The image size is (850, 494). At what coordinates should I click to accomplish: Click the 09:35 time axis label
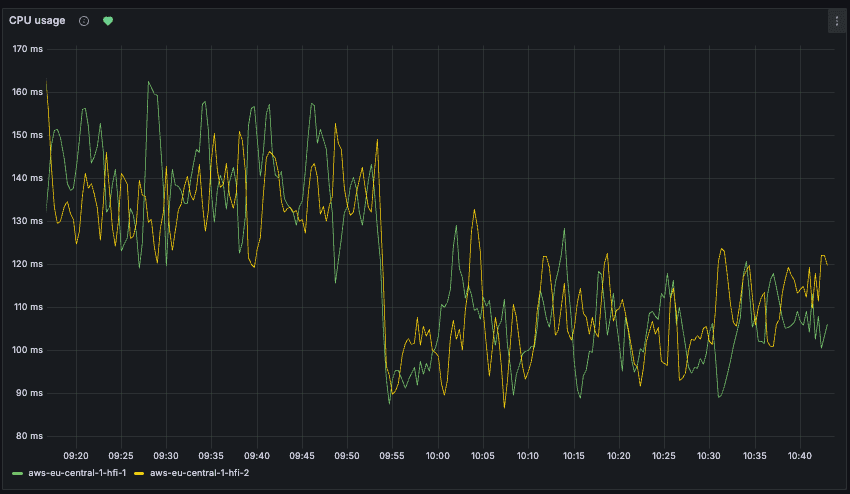211,456
